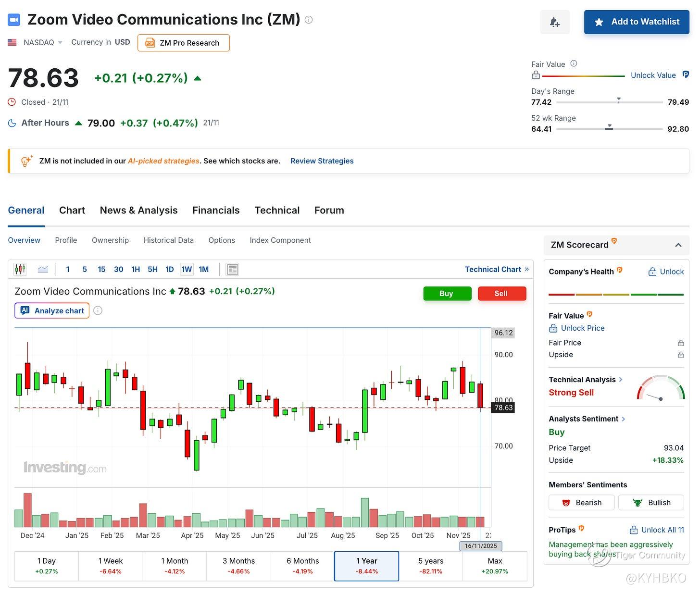700x594 pixels.
Task: Click the add alert bell icon
Action: [555, 22]
